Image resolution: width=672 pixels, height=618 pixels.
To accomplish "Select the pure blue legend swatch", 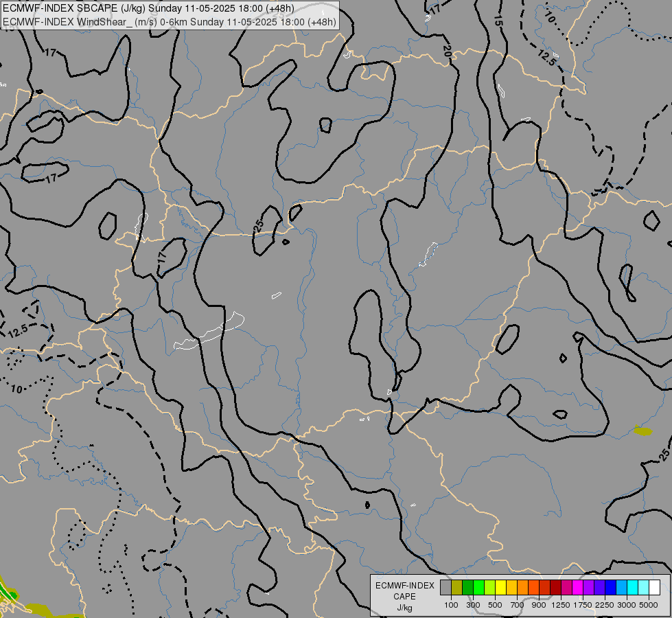I will click(610, 588).
